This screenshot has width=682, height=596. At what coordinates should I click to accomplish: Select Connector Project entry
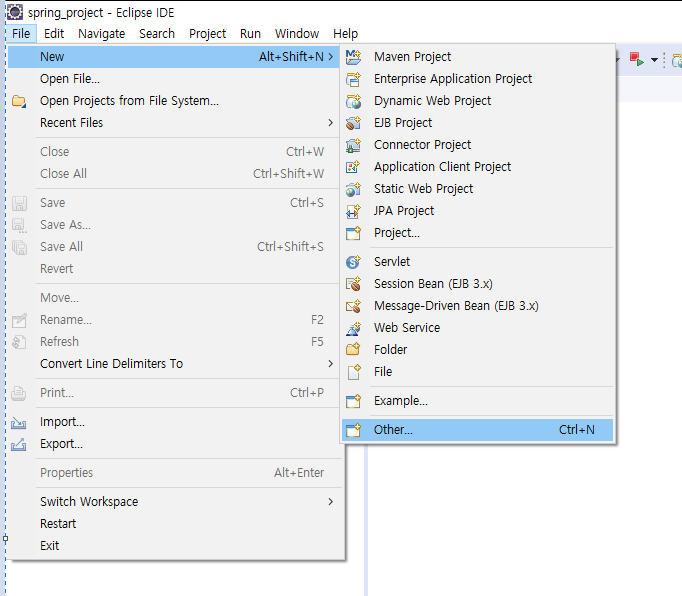[x=478, y=145]
